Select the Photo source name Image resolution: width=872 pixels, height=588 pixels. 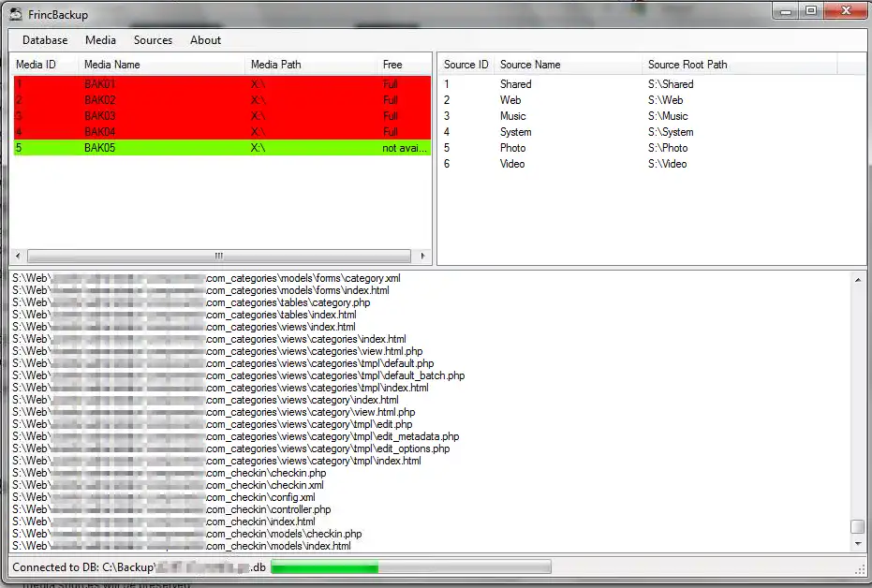point(512,148)
